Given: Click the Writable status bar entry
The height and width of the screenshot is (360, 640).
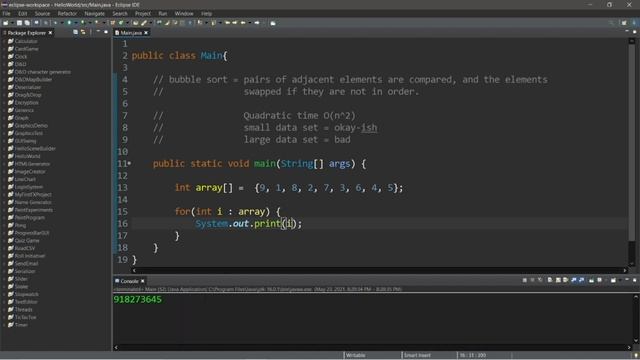Looking at the screenshot, I should pyautogui.click(x=356, y=355).
